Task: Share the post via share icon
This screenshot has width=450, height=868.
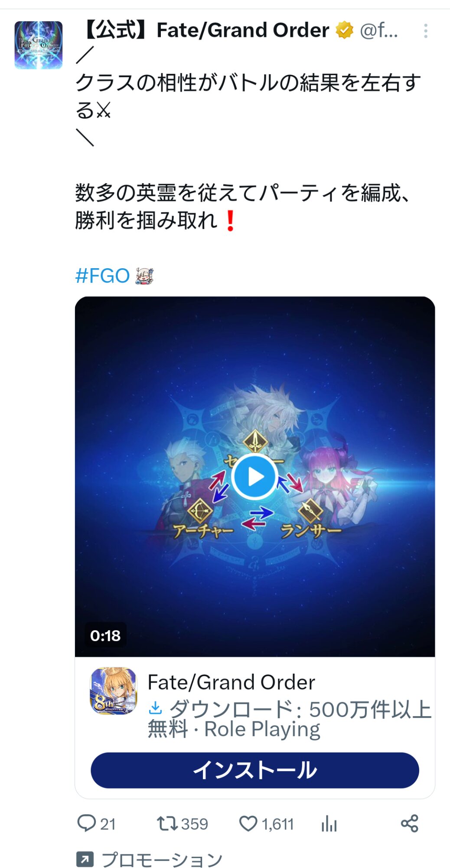Action: tap(410, 823)
